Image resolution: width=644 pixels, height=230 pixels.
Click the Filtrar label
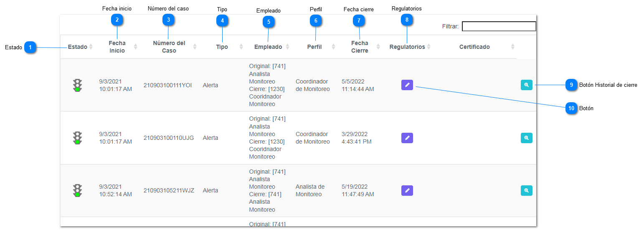click(x=450, y=26)
